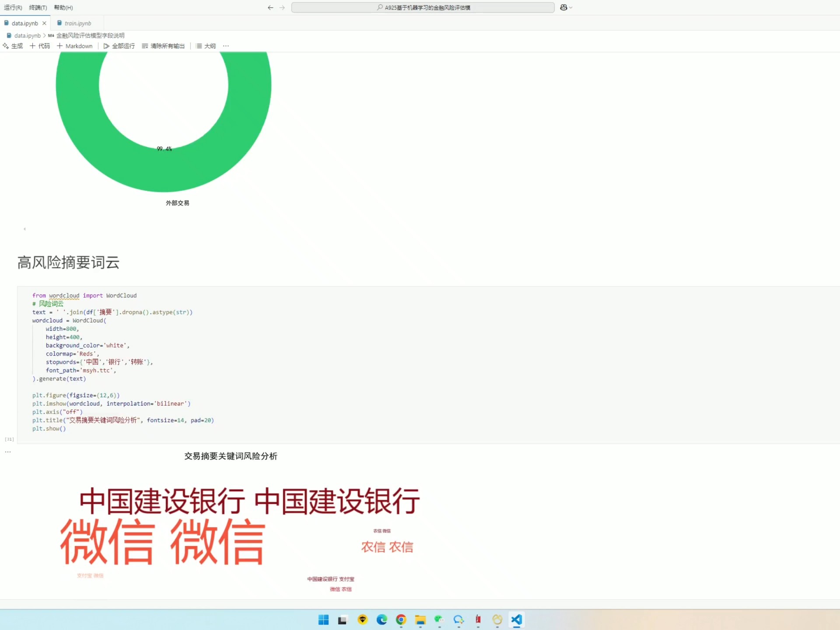Open the golden paw app on taskbar
840x630 pixels.
[x=497, y=620]
